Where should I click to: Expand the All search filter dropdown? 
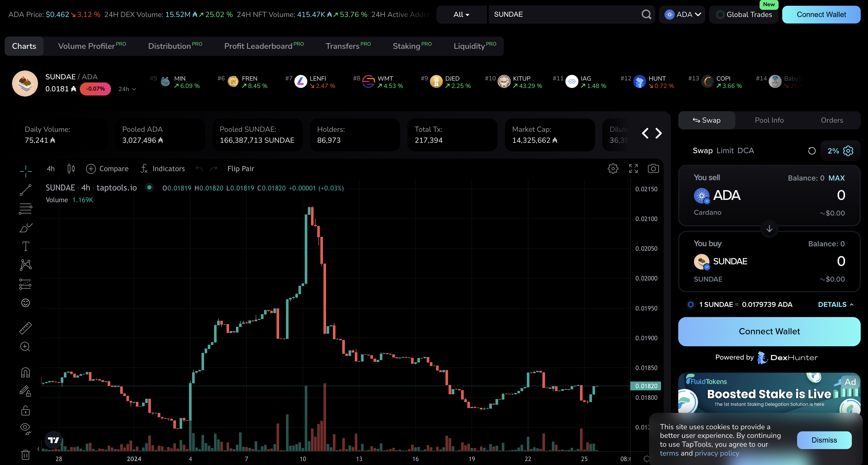tap(461, 15)
